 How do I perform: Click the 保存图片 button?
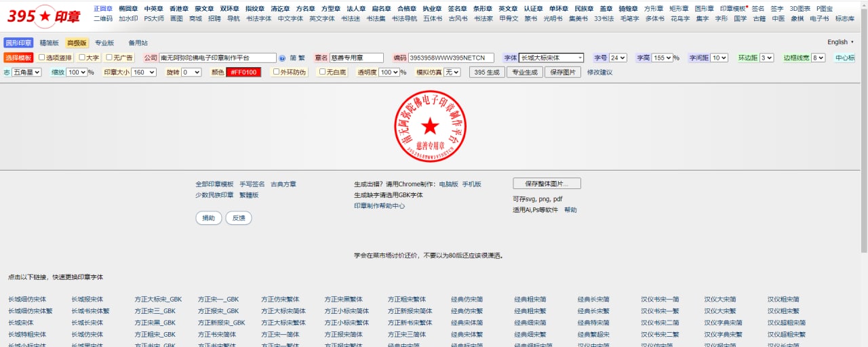564,72
